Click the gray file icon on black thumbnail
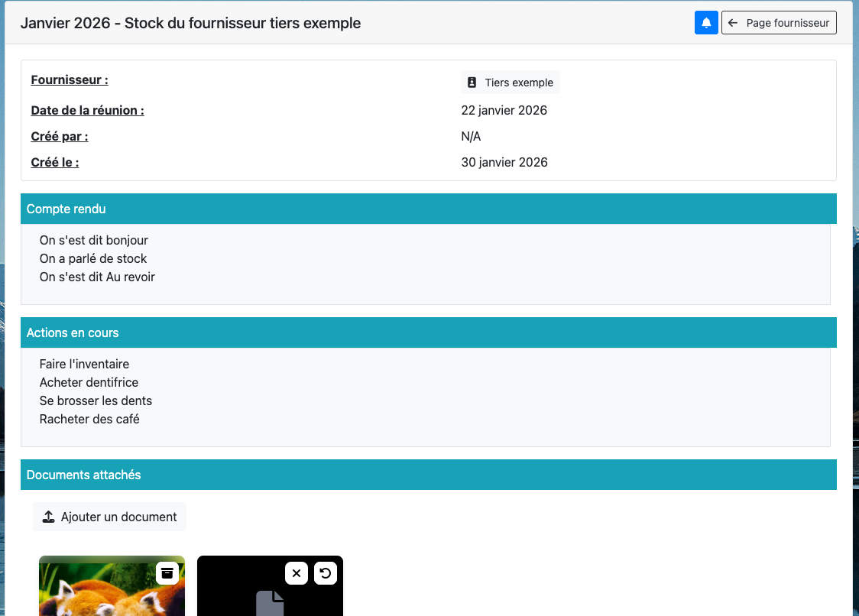This screenshot has width=859, height=616. tap(270, 602)
